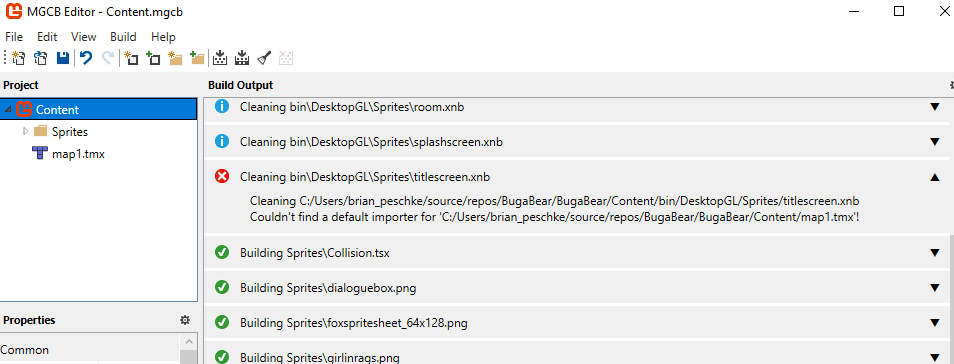Screen dimensions: 954x364
Task: Click the Sprites folder icon
Action: click(x=40, y=131)
